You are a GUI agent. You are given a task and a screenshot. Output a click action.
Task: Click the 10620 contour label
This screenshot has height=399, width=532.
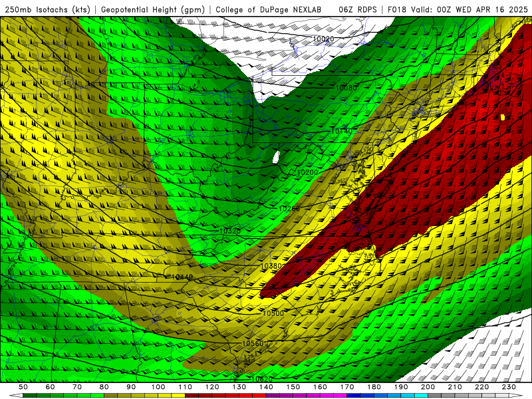point(262,379)
